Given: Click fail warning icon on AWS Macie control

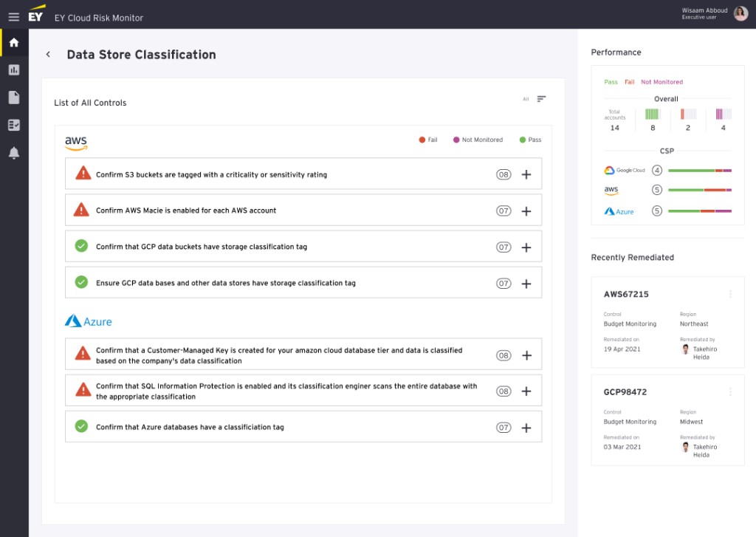Looking at the screenshot, I should tap(81, 209).
